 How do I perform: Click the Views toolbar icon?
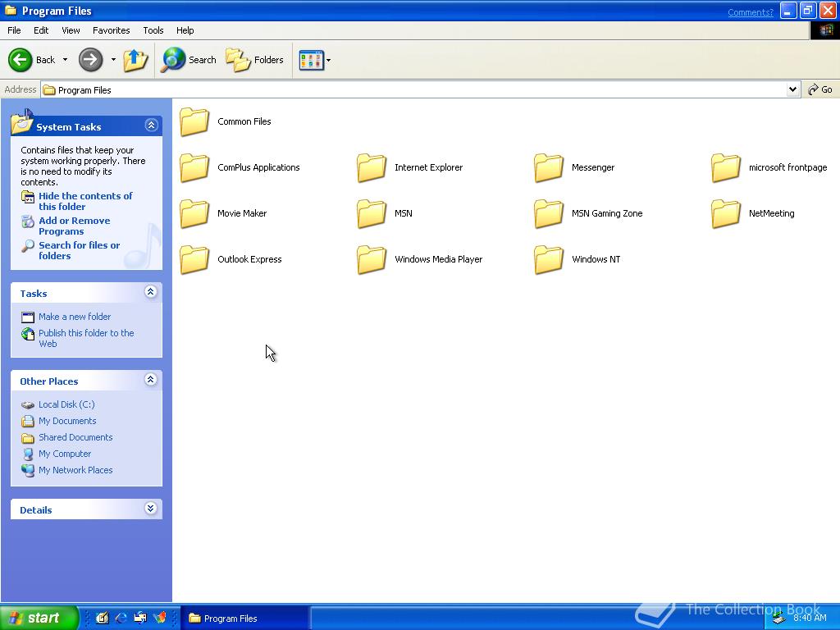point(311,60)
